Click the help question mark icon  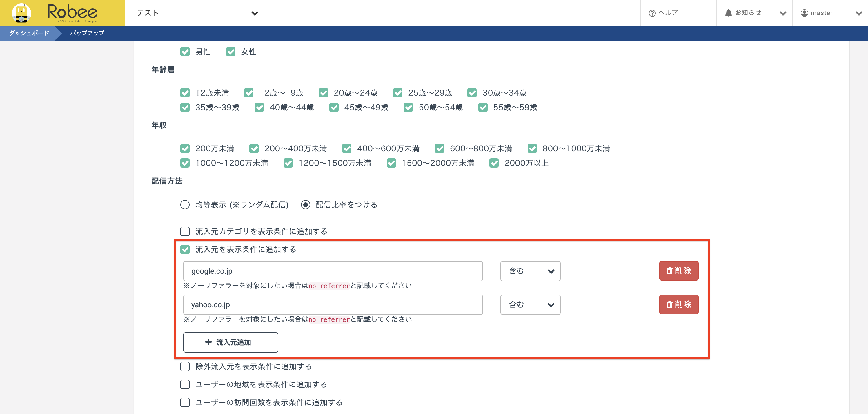[x=652, y=13]
